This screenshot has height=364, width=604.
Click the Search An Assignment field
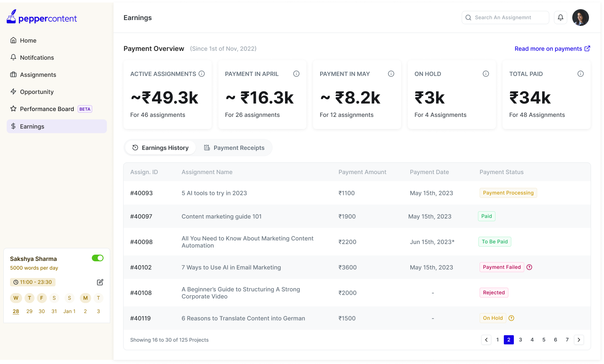coord(505,18)
